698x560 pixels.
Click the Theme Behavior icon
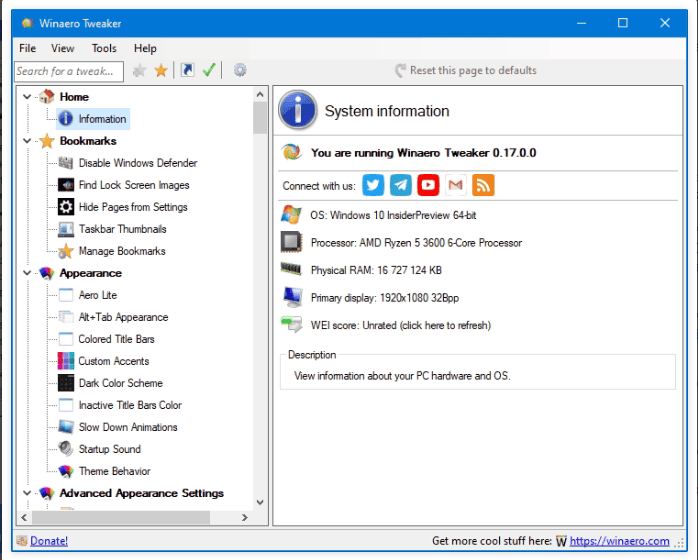[66, 471]
